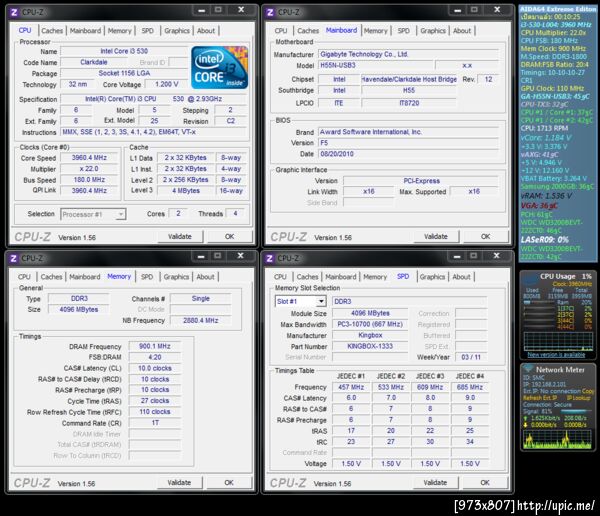
Task: Click the Clarkdale code name field
Action: pos(94,62)
